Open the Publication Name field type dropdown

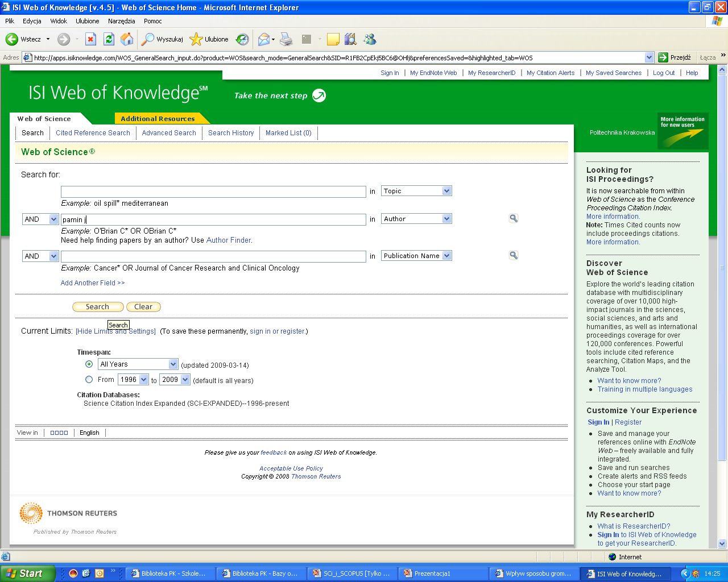[x=416, y=256]
